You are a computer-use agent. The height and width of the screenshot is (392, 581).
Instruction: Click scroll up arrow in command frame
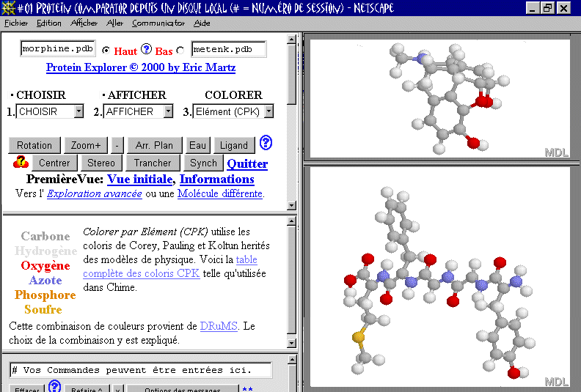click(x=292, y=360)
